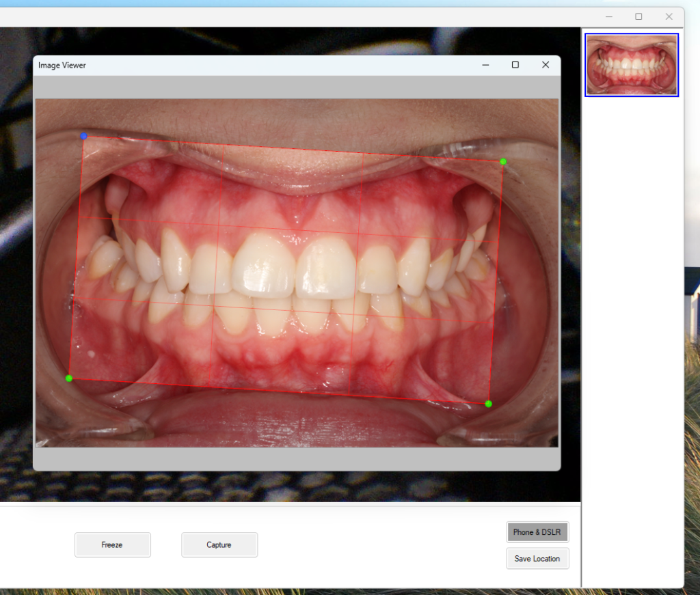This screenshot has width=700, height=595.
Task: Click the upper-right grid line intersection
Action: coord(359,232)
